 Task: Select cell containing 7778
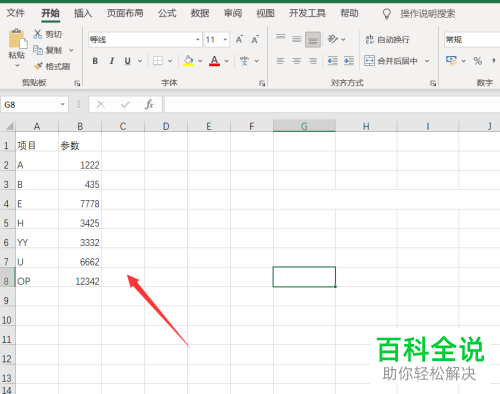[80, 200]
